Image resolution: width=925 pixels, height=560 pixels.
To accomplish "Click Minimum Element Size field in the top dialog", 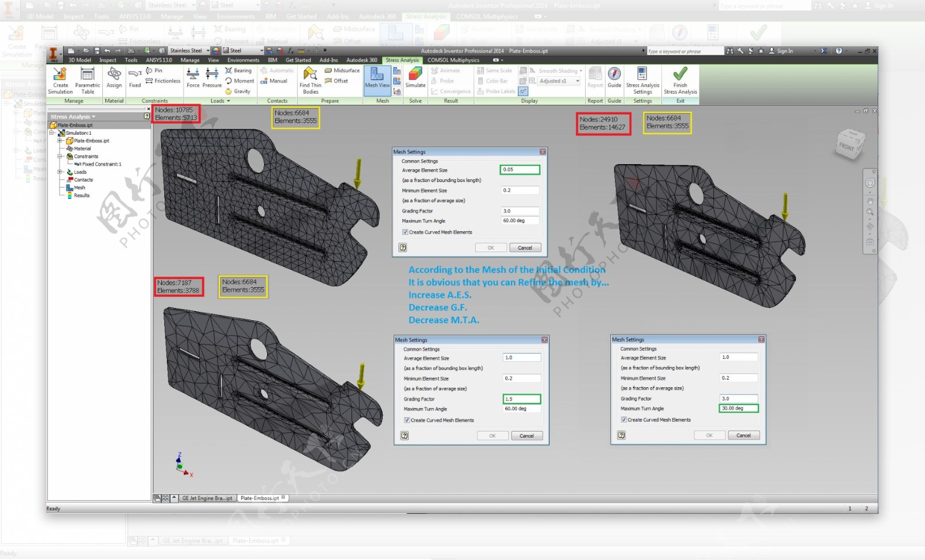I will pyautogui.click(x=520, y=190).
